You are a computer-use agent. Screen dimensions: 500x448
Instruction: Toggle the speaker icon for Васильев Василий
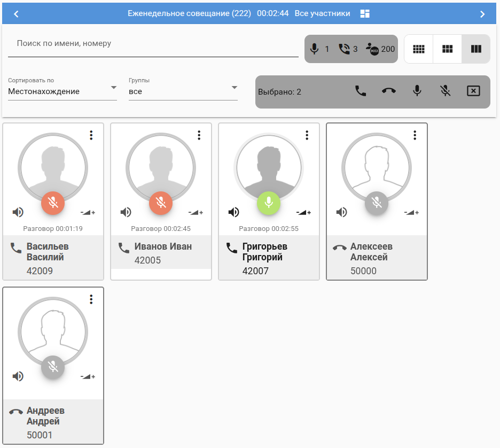click(18, 212)
